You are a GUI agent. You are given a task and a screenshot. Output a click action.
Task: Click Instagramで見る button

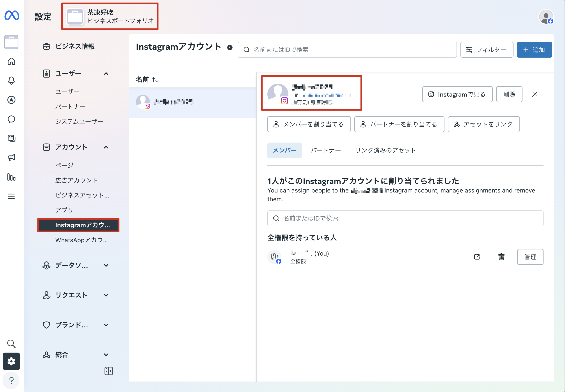coord(457,94)
